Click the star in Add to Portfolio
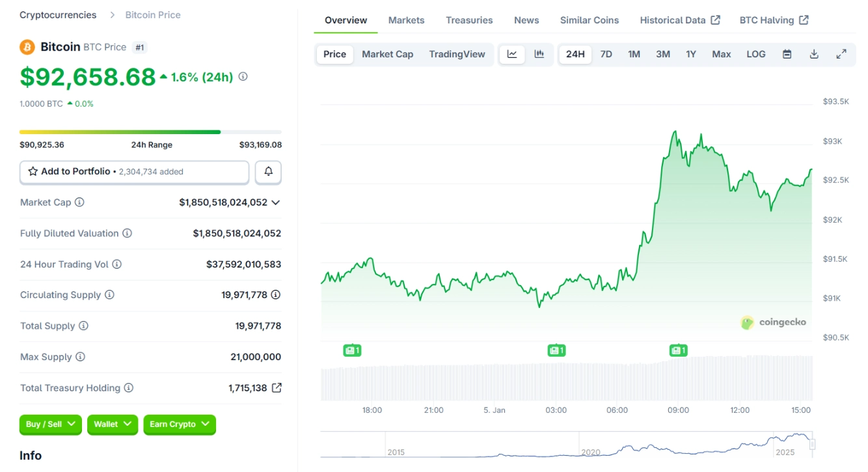The height and width of the screenshot is (472, 868). tap(32, 171)
